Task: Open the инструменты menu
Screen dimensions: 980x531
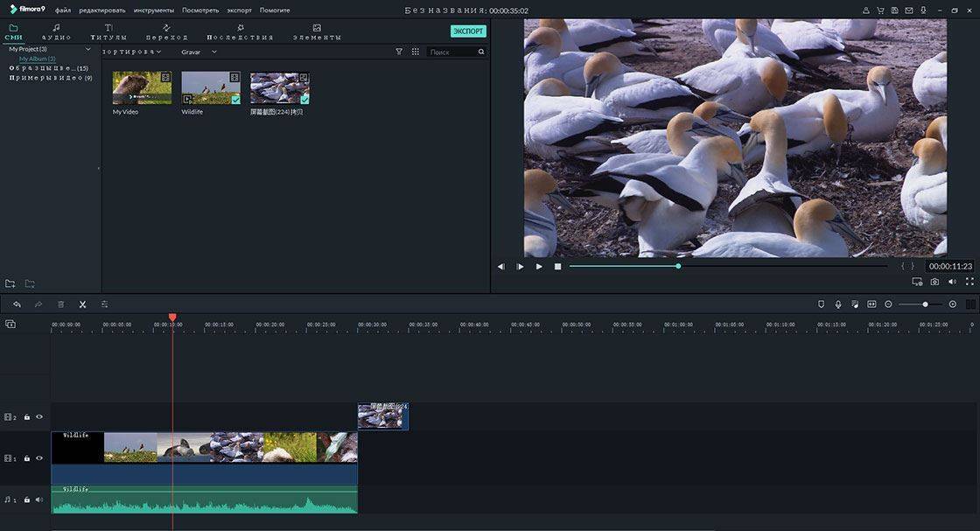Action: 153,10
